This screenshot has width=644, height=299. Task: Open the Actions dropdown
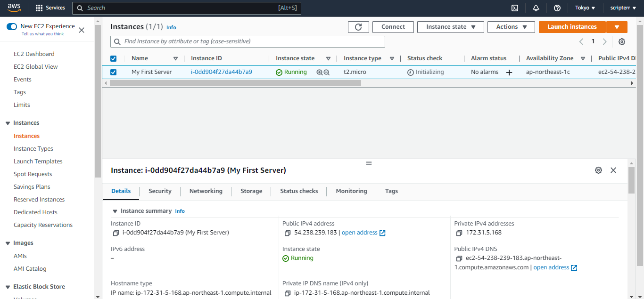[x=511, y=27]
